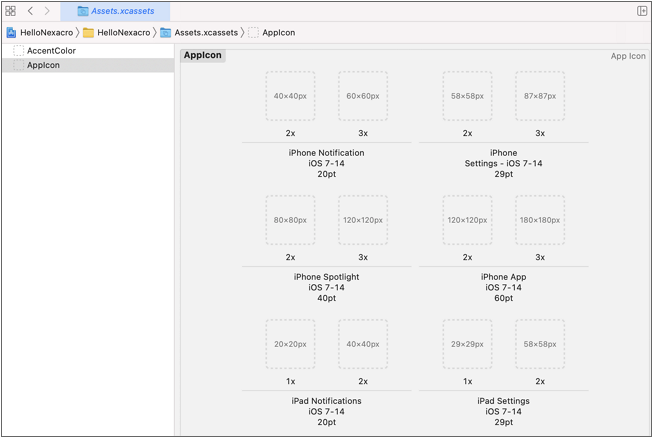
Task: Select AccentColor in the asset list
Action: (x=51, y=50)
